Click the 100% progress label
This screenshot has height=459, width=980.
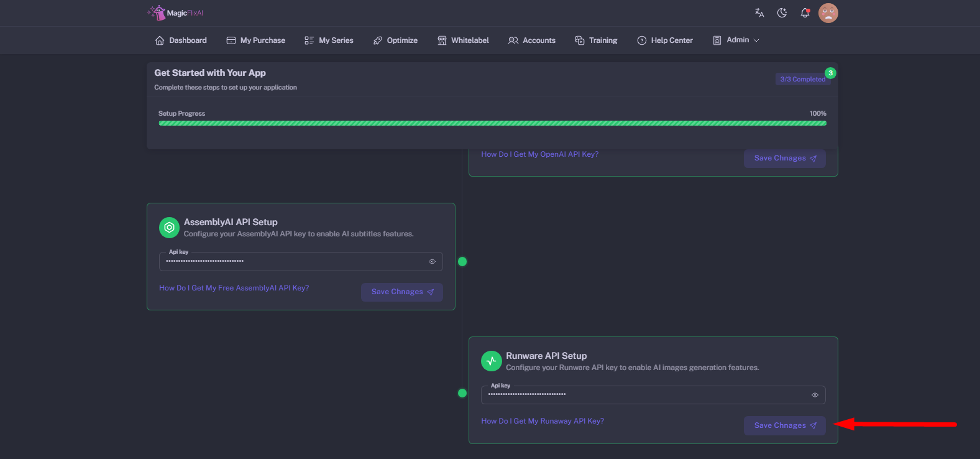pyautogui.click(x=818, y=114)
